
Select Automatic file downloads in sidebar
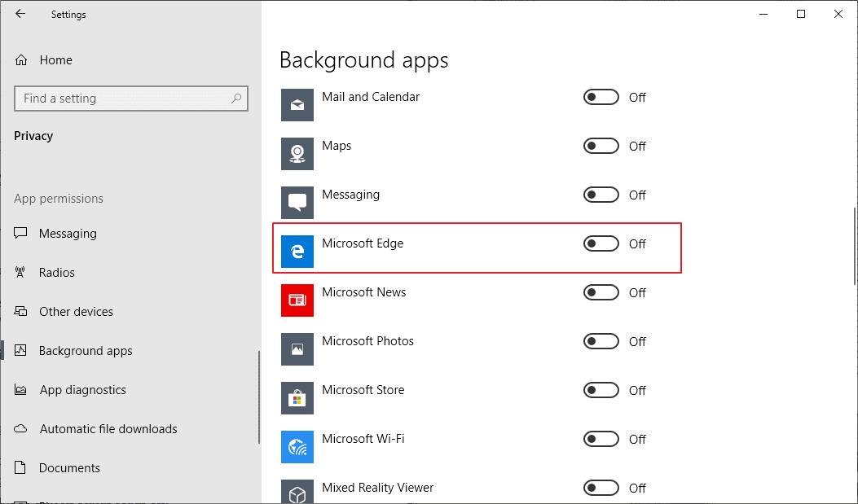108,429
